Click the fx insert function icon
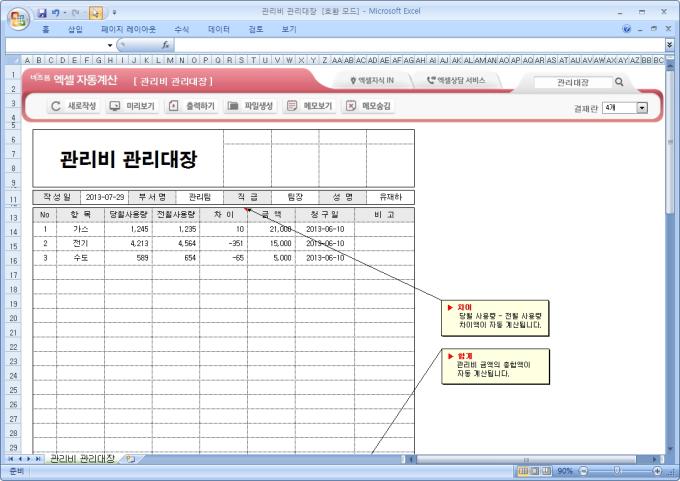 pyautogui.click(x=165, y=45)
